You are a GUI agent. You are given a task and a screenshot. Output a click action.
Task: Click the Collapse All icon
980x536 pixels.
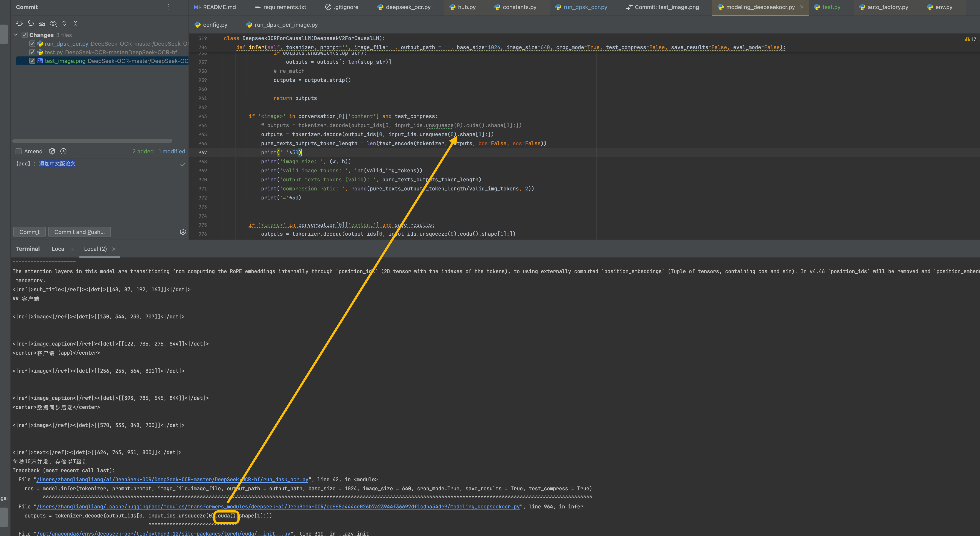(75, 23)
